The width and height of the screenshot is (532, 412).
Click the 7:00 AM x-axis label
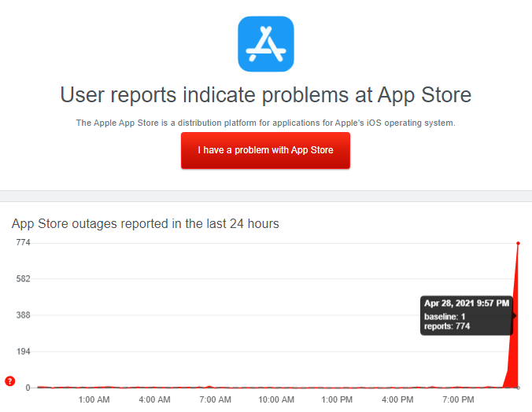point(216,399)
